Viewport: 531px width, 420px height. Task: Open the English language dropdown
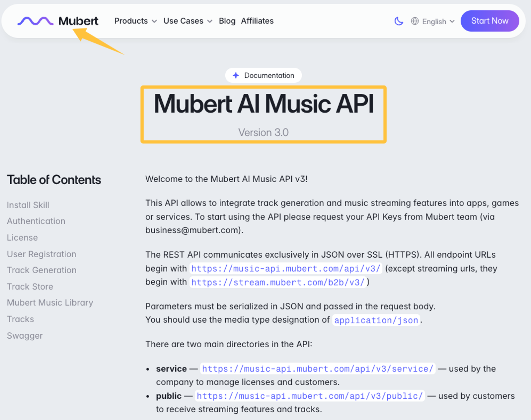tap(438, 22)
